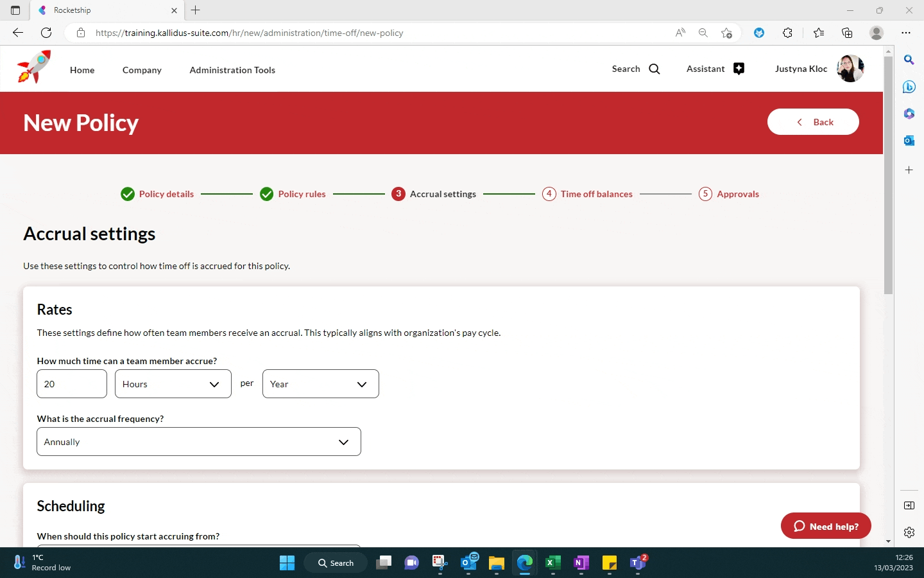Open the Annually accrual frequency dropdown
Screen dimensions: 924x578
[198, 442]
